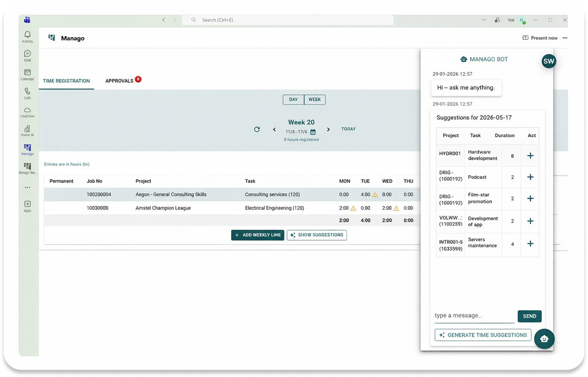Open the user profile avatar in the title bar
Image resolution: width=588 pixels, height=377 pixels.
click(522, 20)
